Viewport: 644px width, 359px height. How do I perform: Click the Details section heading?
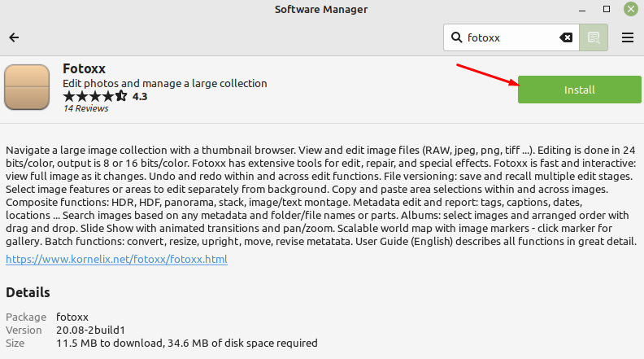point(28,292)
